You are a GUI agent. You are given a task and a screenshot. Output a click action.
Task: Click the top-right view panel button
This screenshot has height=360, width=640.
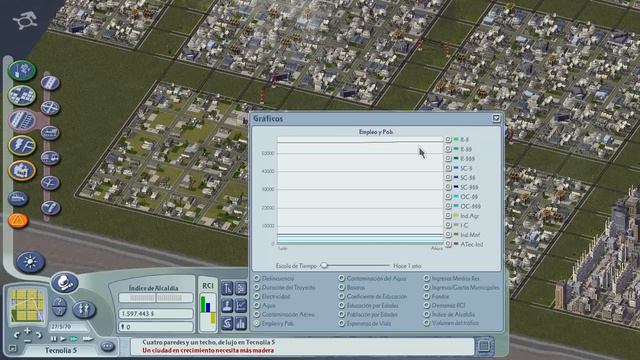point(241,288)
